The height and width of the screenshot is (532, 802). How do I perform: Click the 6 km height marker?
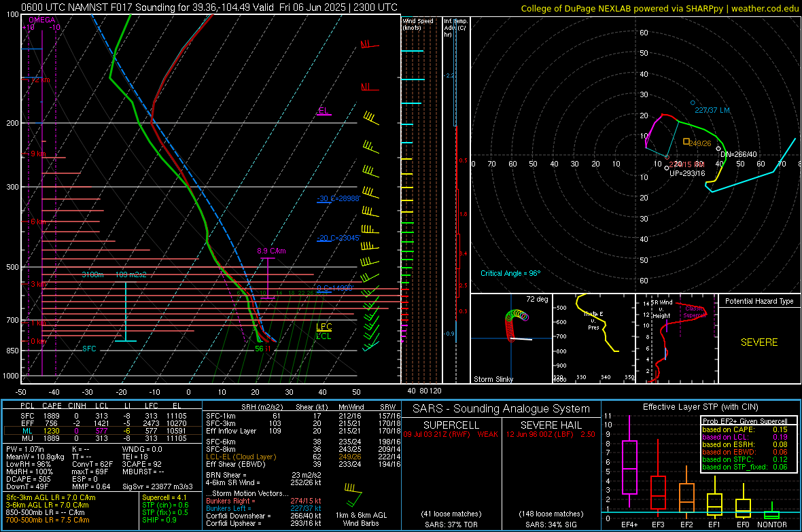point(37,221)
